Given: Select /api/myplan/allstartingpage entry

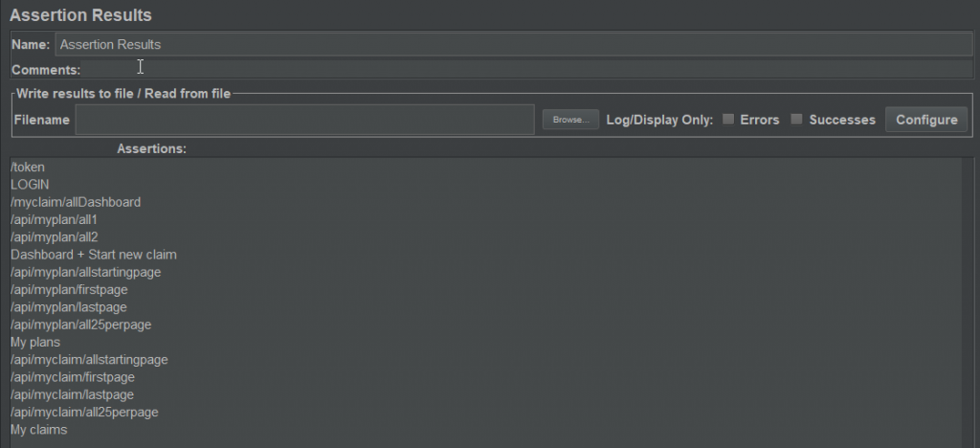Looking at the screenshot, I should coord(85,273).
